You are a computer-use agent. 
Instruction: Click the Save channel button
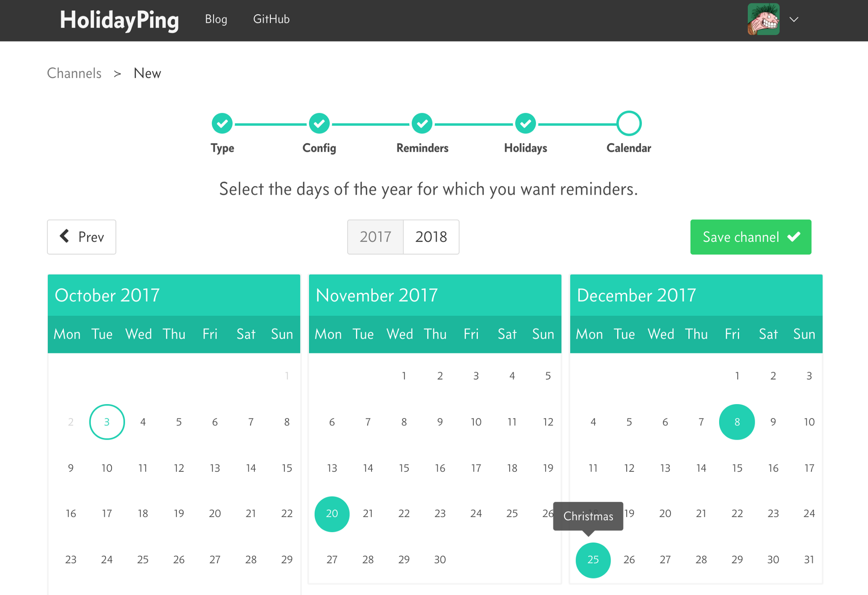point(750,236)
